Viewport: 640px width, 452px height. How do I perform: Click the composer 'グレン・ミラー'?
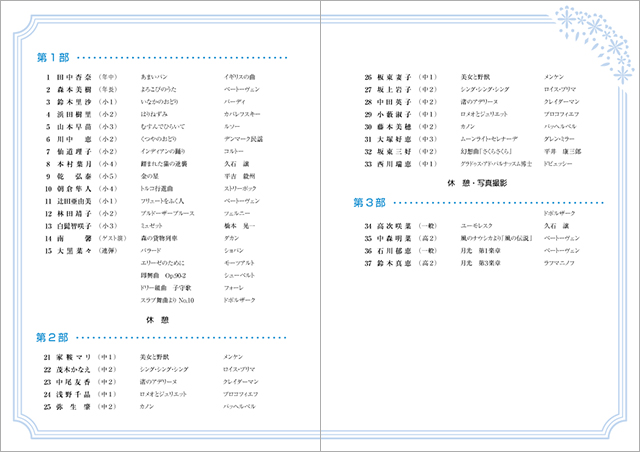tap(559, 139)
